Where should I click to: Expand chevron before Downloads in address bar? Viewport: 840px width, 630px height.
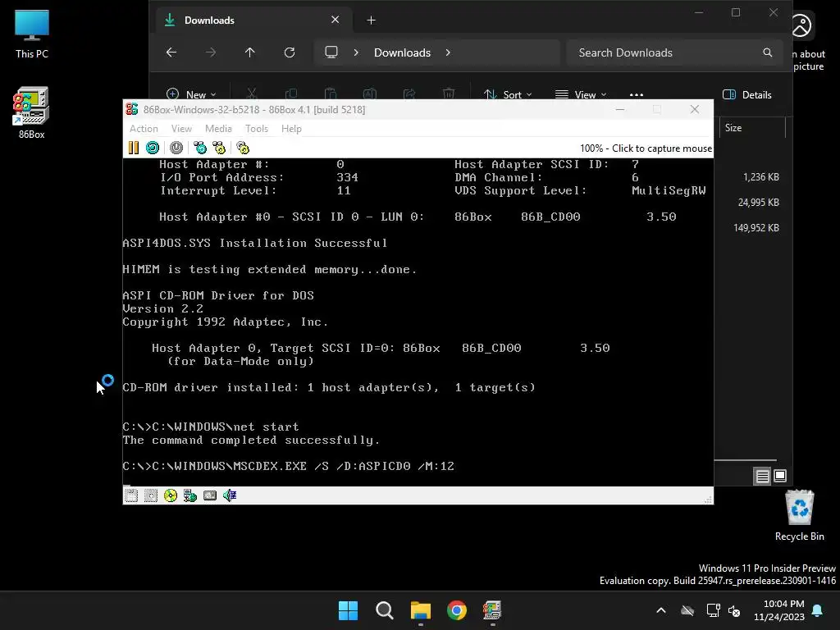tap(356, 52)
